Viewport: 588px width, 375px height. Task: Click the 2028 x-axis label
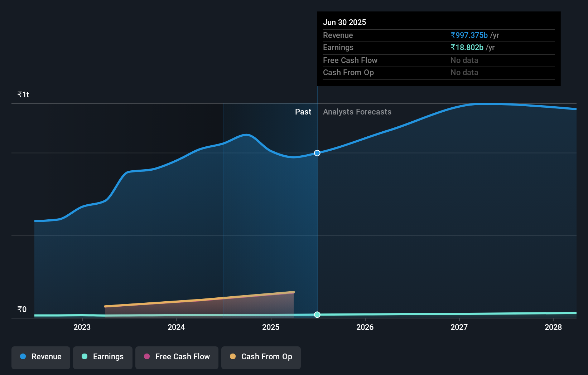coord(553,327)
